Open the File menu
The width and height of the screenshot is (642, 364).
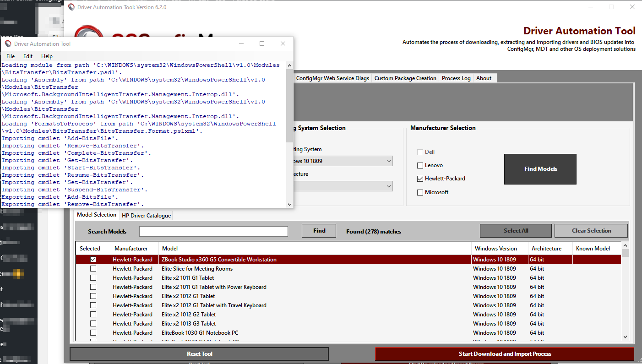coord(10,56)
